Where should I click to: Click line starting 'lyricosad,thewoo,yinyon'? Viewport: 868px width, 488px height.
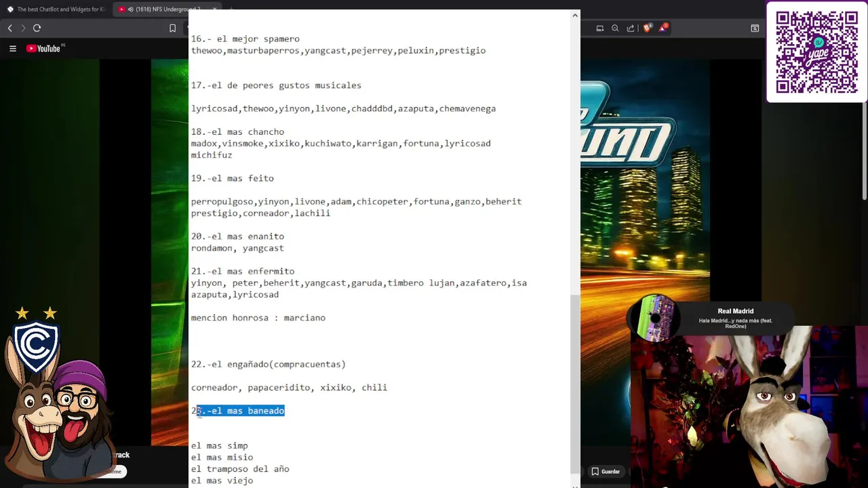[343, 108]
